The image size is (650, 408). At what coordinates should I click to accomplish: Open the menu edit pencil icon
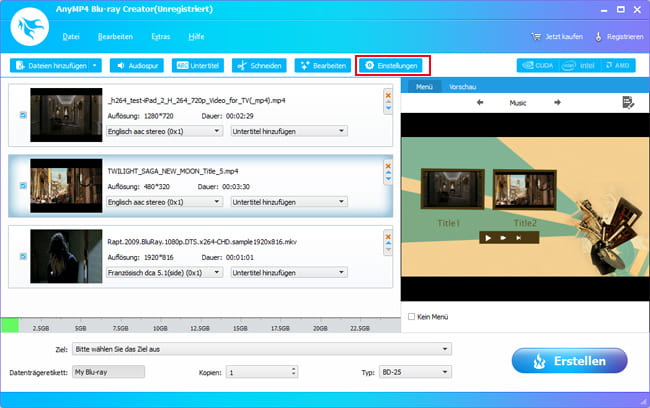pos(628,102)
